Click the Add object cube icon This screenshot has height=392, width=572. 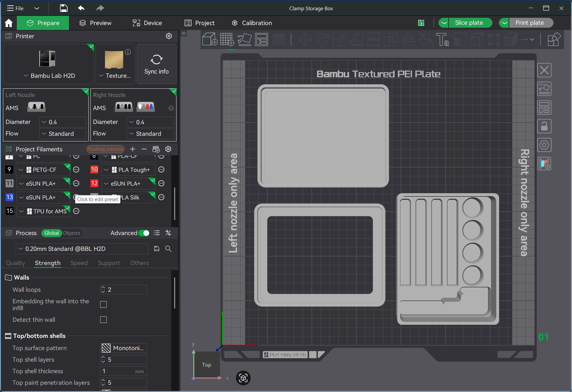(209, 40)
